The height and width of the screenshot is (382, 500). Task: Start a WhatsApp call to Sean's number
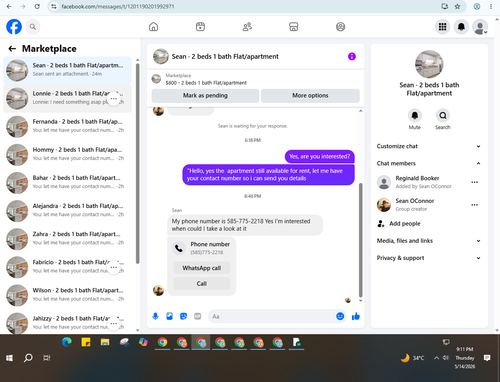pyautogui.click(x=202, y=268)
